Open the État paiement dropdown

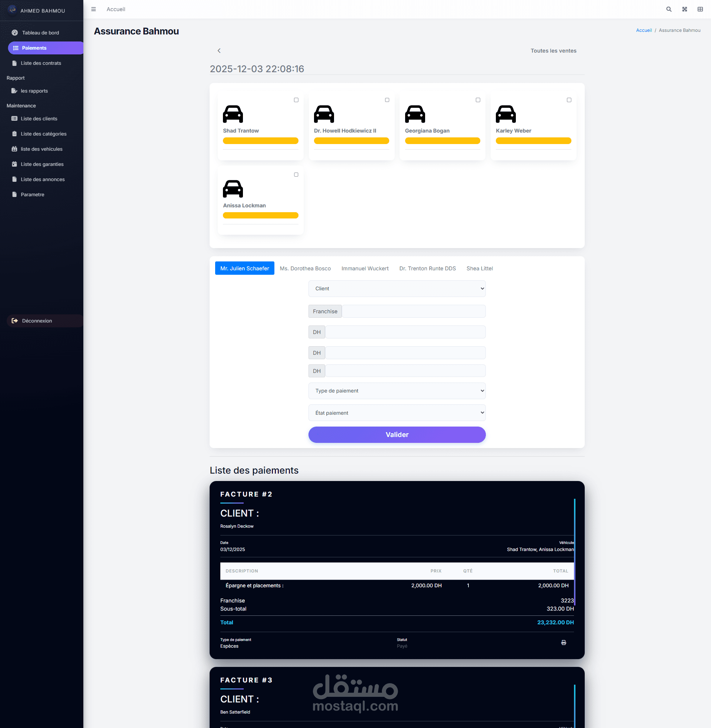pos(397,413)
